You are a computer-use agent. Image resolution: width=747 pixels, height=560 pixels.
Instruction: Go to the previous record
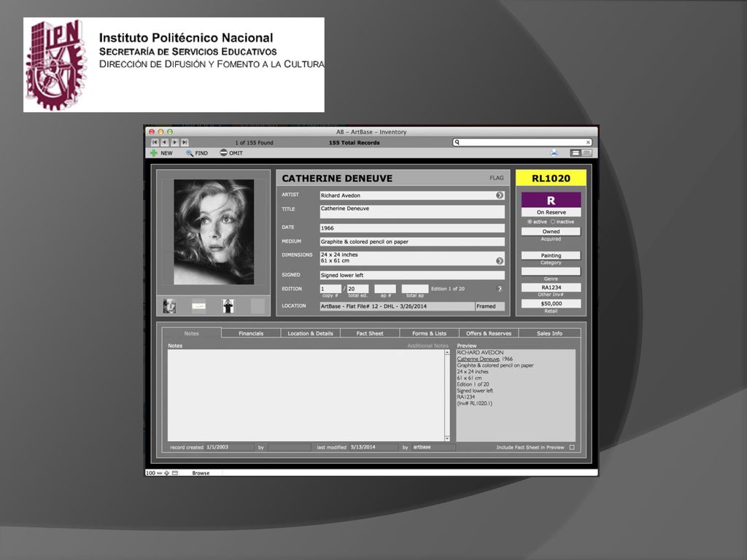coord(165,142)
